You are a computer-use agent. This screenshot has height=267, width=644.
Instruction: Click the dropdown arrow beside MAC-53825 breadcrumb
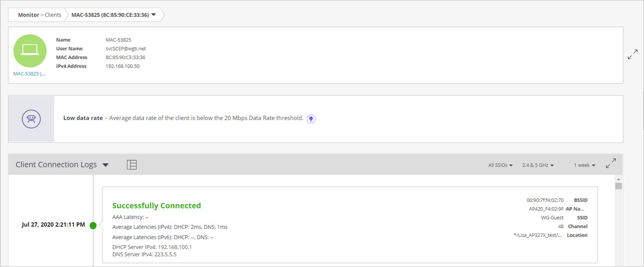[153, 14]
